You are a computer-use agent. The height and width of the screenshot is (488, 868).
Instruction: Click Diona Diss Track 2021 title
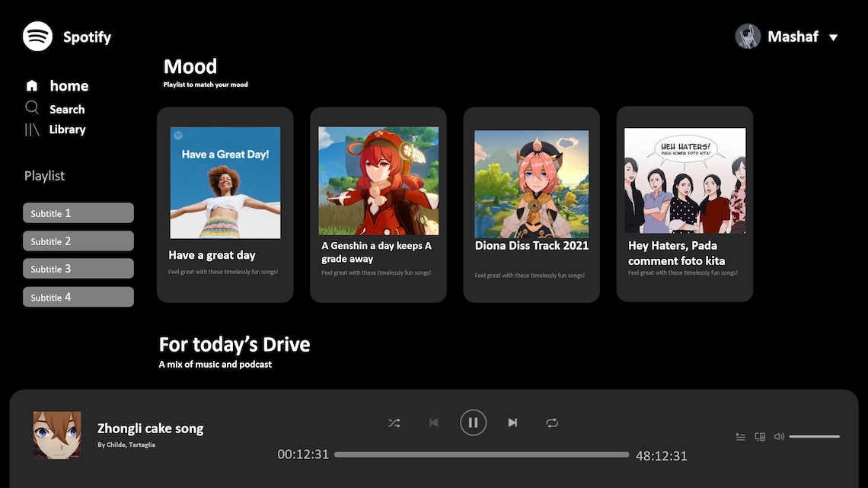click(531, 246)
